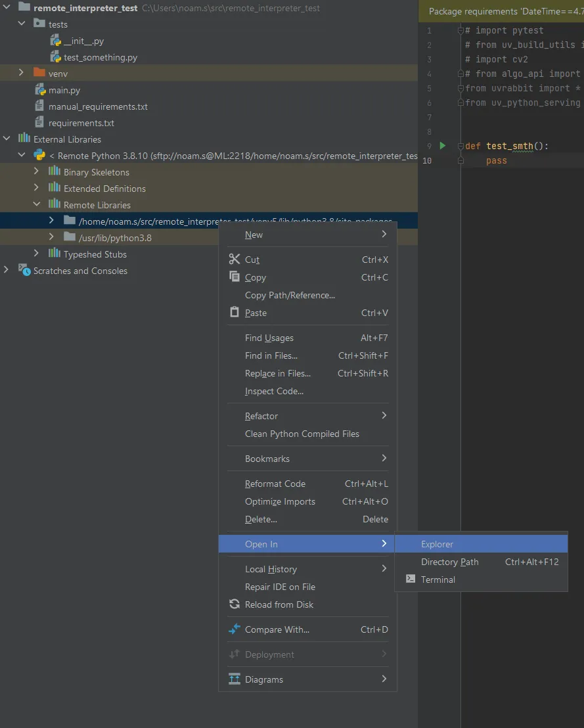Click the Paste clipboard icon
Screen dimensions: 584x728
click(x=235, y=312)
